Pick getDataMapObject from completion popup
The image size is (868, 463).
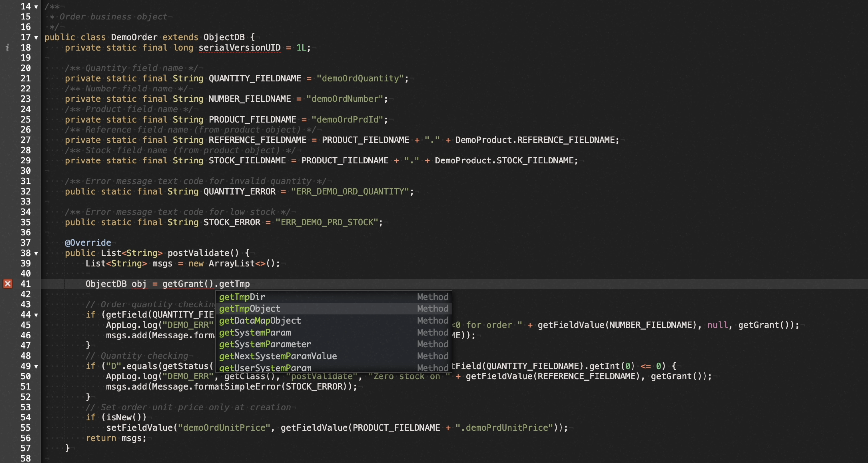(260, 320)
